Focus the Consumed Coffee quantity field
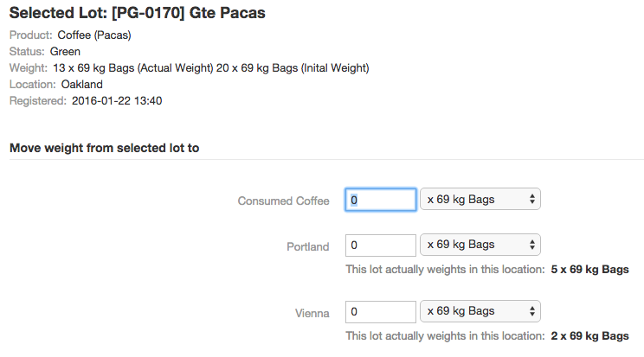 pyautogui.click(x=381, y=200)
